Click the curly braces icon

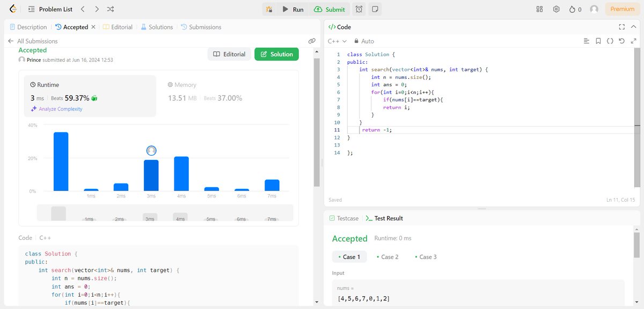pos(610,41)
